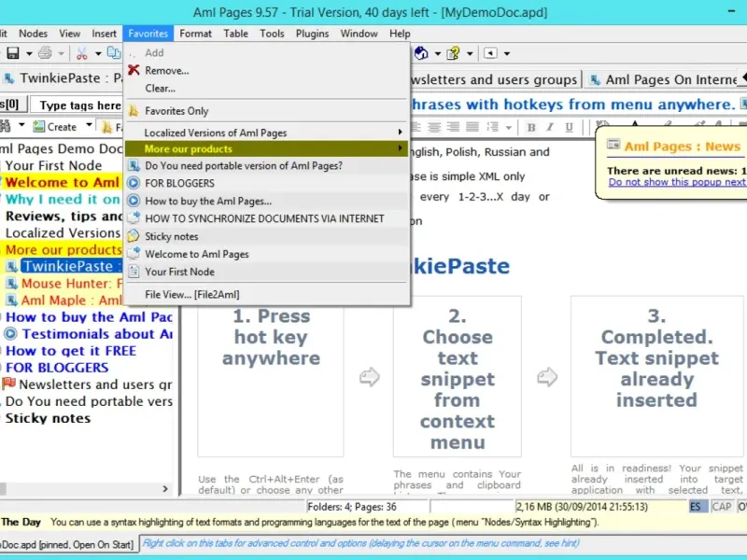This screenshot has height=560, width=747.
Task: Click the binoculars search icon
Action: [x=6, y=126]
